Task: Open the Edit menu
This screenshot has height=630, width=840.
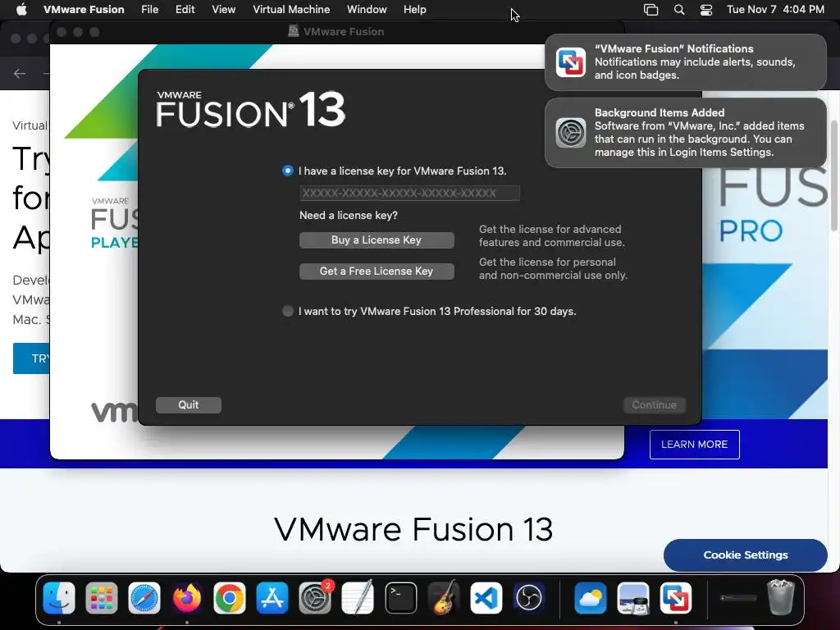Action: [185, 10]
